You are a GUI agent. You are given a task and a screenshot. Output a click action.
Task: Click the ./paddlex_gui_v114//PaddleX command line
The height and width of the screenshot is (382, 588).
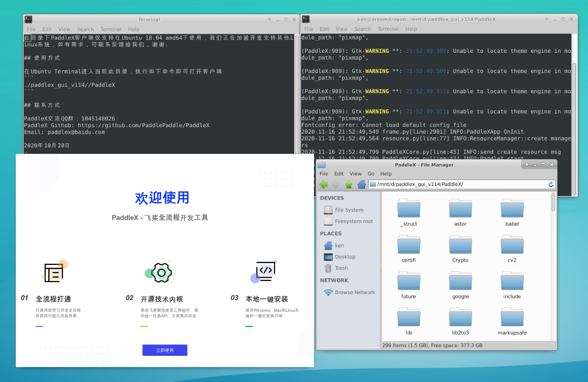69,85
